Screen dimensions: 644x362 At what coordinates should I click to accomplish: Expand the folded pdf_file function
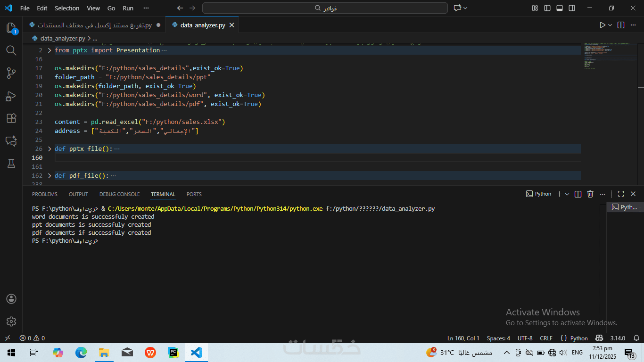click(50, 176)
